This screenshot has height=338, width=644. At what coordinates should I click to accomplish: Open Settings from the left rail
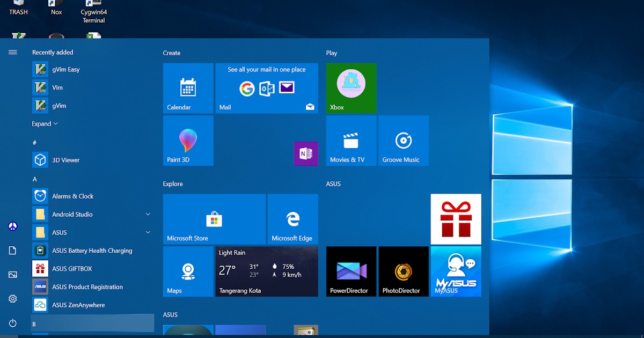12,299
